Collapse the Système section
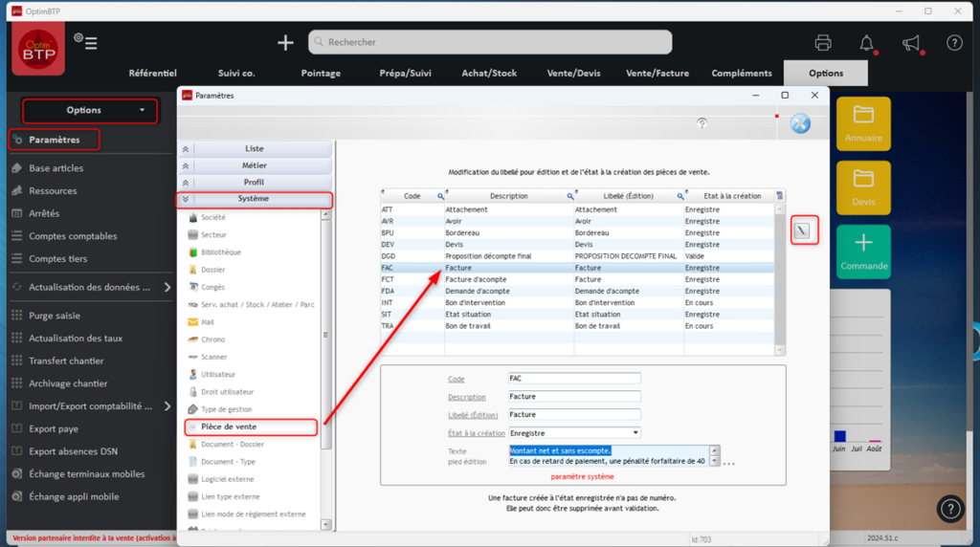The image size is (980, 547). coord(255,199)
